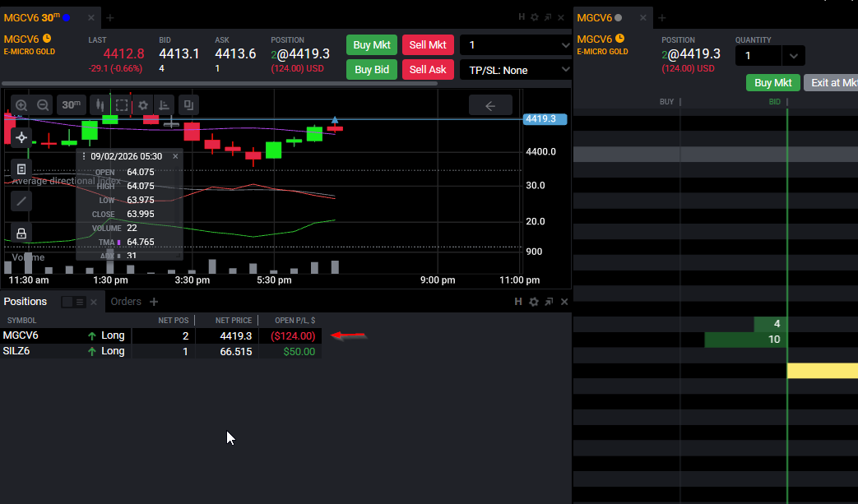Switch to the Orders tab
The width and height of the screenshot is (858, 504).
(x=126, y=302)
